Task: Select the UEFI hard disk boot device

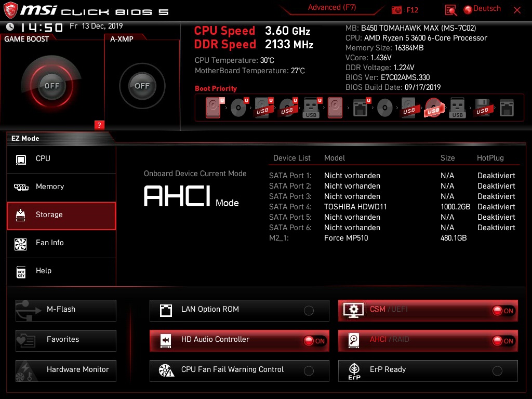Action: point(214,108)
